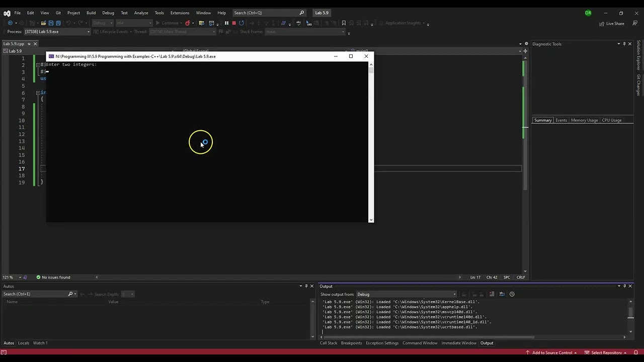This screenshot has height=362, width=644.
Task: Toggle word wrap in Output panel
Action: click(502, 294)
